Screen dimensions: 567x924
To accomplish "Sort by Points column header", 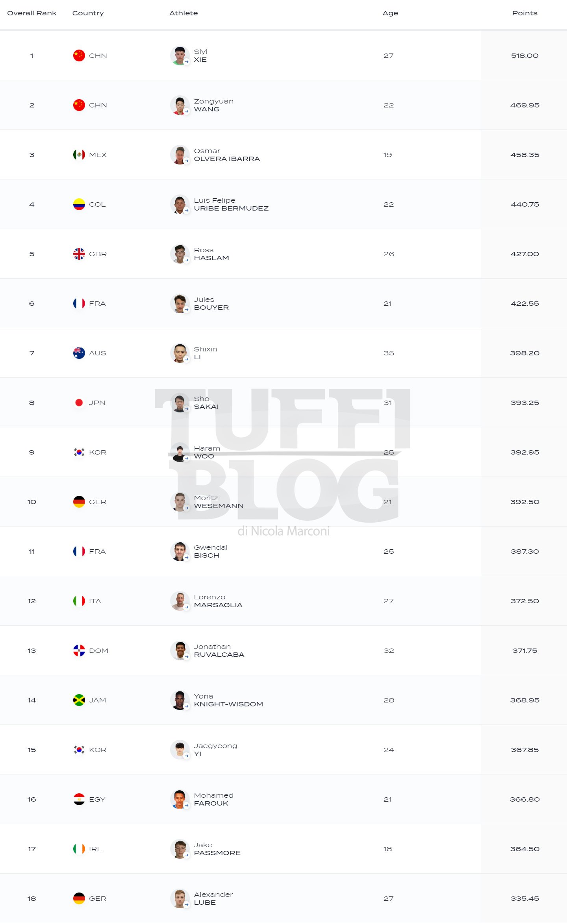I will [x=524, y=13].
